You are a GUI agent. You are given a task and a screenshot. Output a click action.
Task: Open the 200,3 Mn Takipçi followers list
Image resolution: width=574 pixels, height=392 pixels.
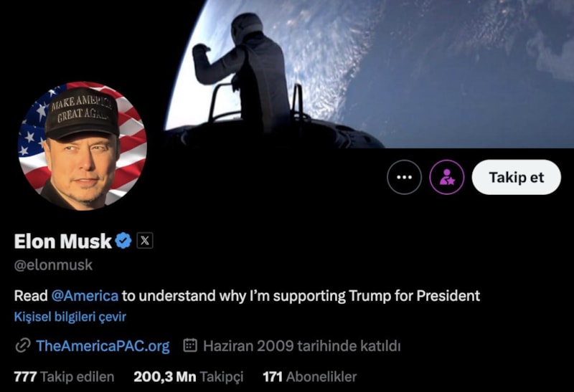[x=189, y=377]
